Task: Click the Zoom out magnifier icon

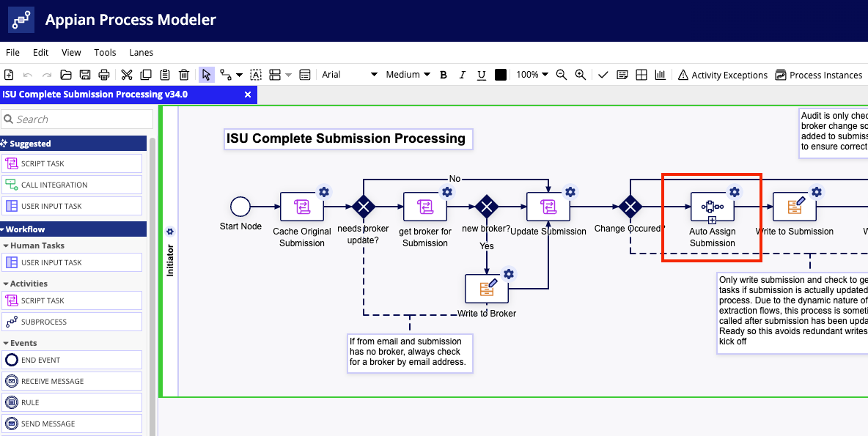Action: [x=562, y=75]
